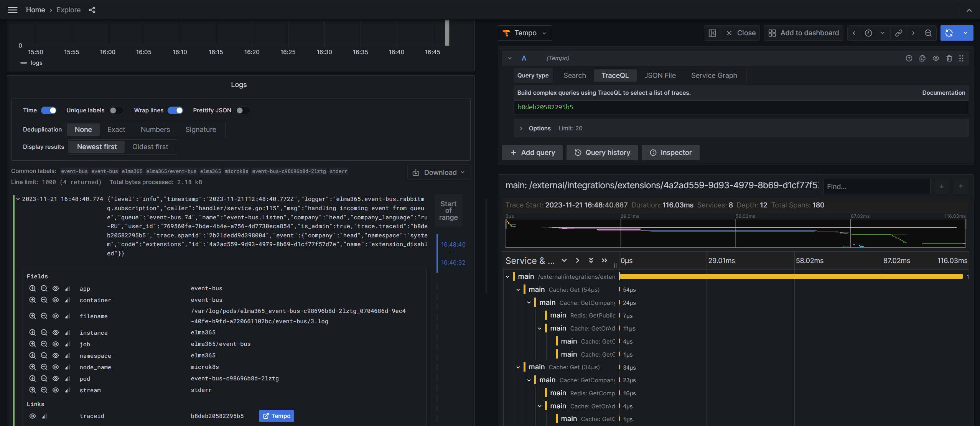This screenshot has width=980, height=426.
Task: Click the TraceQL input field to edit
Action: click(740, 107)
